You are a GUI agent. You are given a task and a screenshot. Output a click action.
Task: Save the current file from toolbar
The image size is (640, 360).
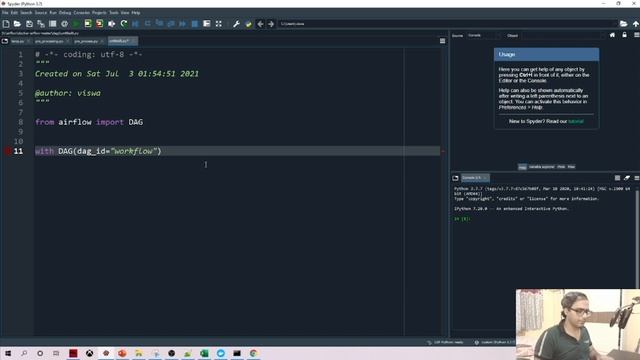coord(29,24)
